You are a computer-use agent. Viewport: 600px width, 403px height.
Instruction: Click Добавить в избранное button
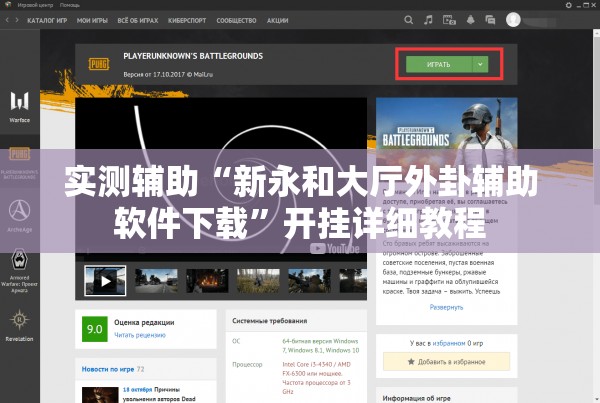point(447,362)
